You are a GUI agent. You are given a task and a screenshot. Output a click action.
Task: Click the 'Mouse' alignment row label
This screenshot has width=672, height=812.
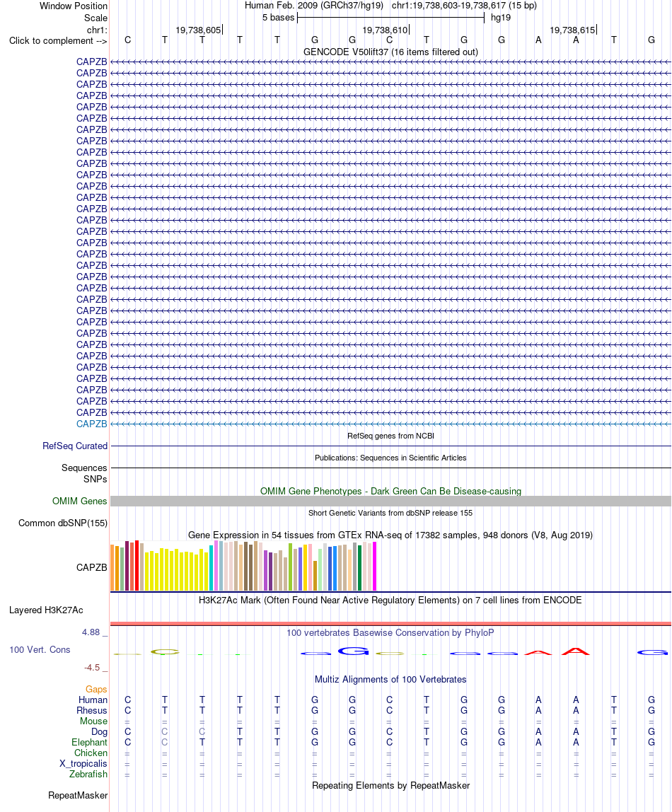[x=93, y=721]
